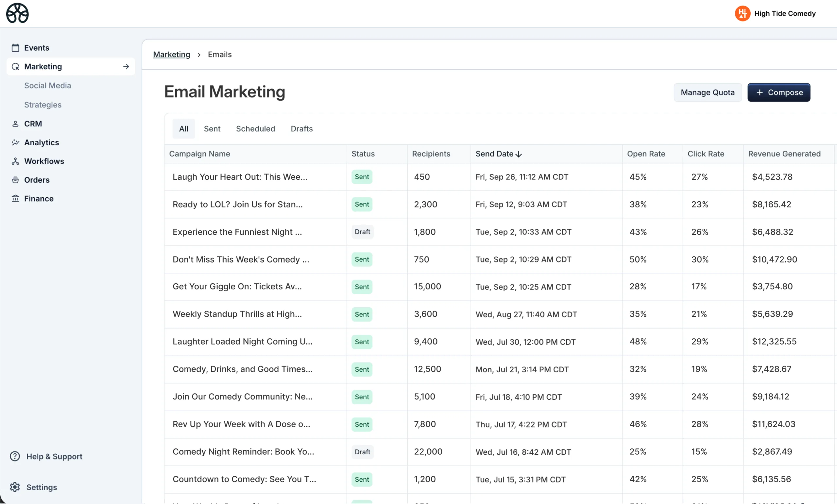Click the Workflows node icon
Screen dimensions: 837x504
15,161
